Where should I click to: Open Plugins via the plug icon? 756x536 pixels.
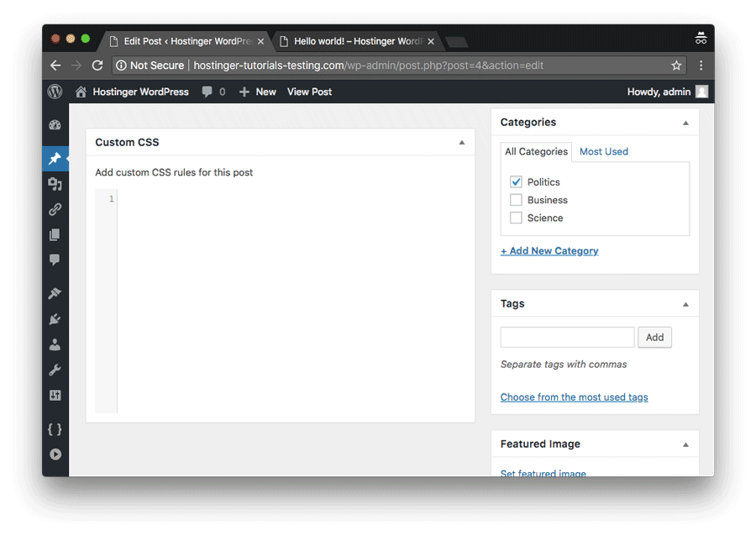(55, 318)
